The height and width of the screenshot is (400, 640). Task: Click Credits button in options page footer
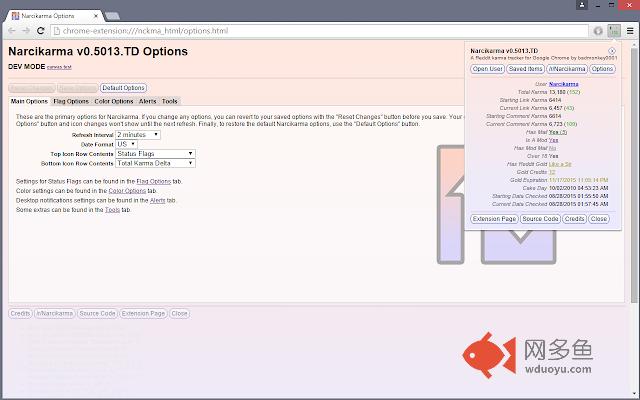pyautogui.click(x=20, y=313)
